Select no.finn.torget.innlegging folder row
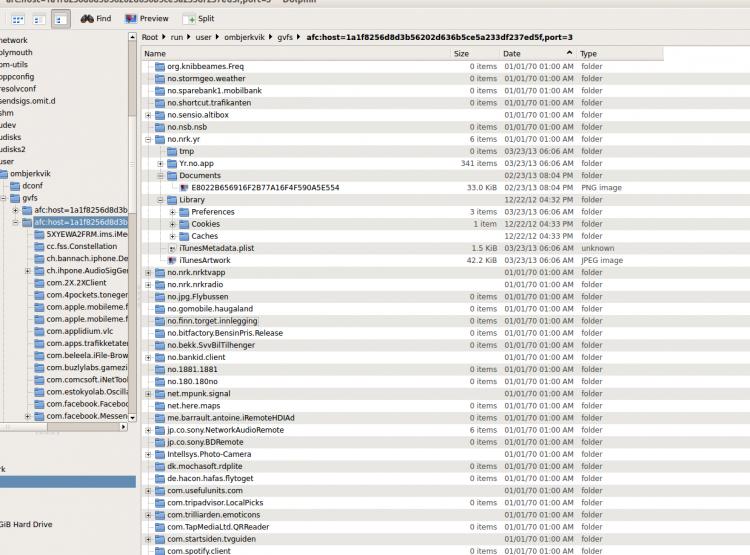The image size is (750, 555). 402,321
